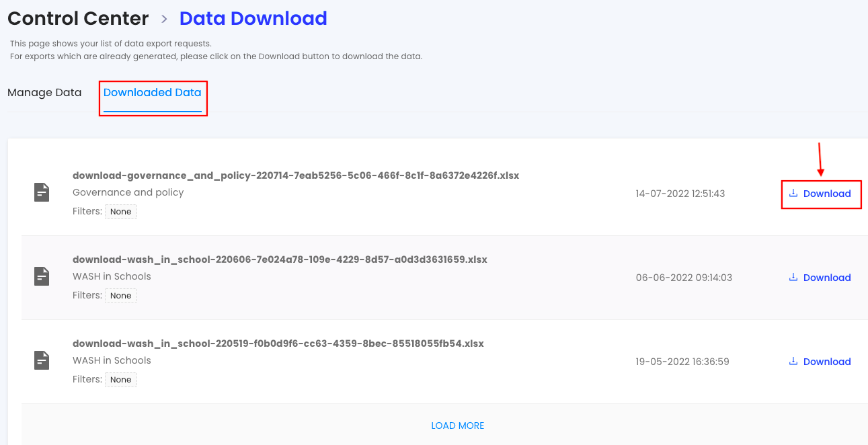Click None filter tag of governance export

[121, 212]
